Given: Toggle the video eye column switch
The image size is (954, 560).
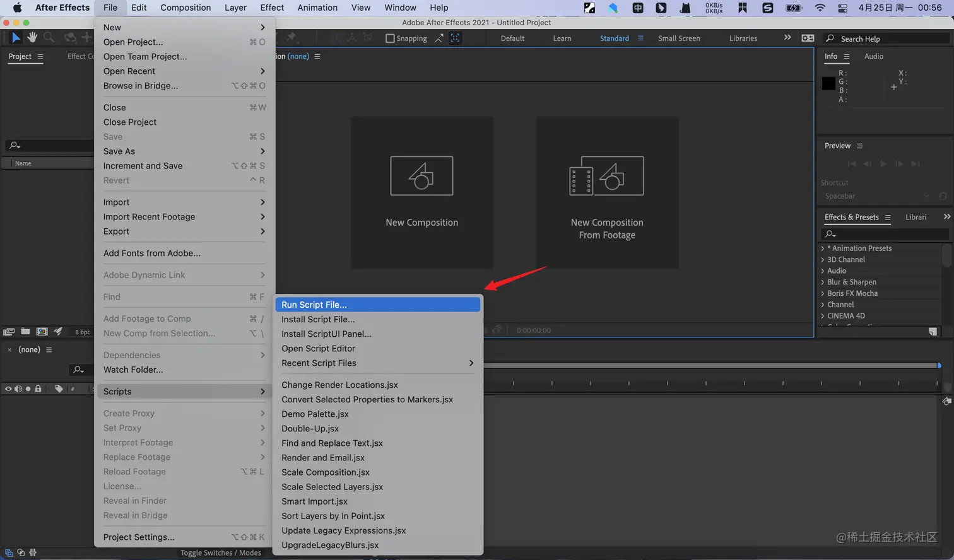Looking at the screenshot, I should coord(8,389).
